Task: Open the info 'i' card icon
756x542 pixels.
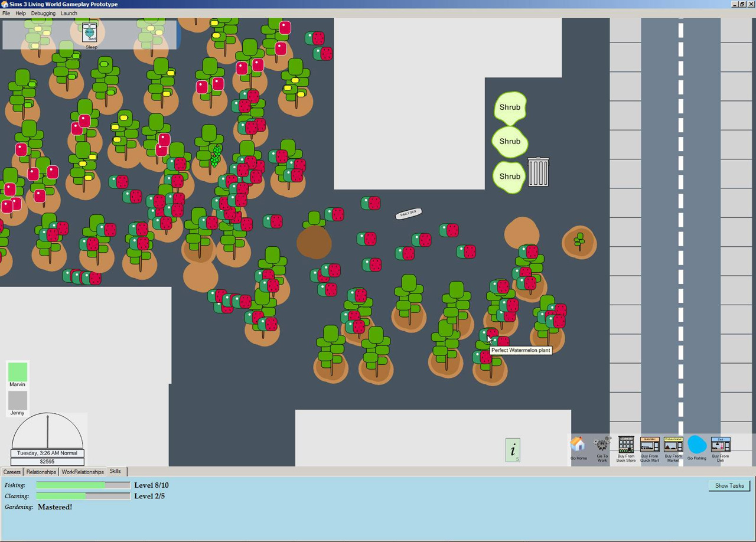Action: tap(513, 450)
